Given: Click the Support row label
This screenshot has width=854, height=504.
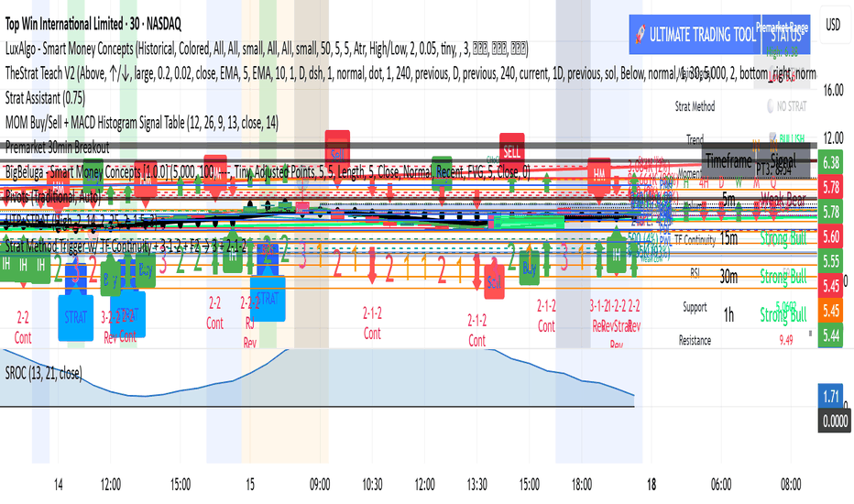Looking at the screenshot, I should point(695,307).
